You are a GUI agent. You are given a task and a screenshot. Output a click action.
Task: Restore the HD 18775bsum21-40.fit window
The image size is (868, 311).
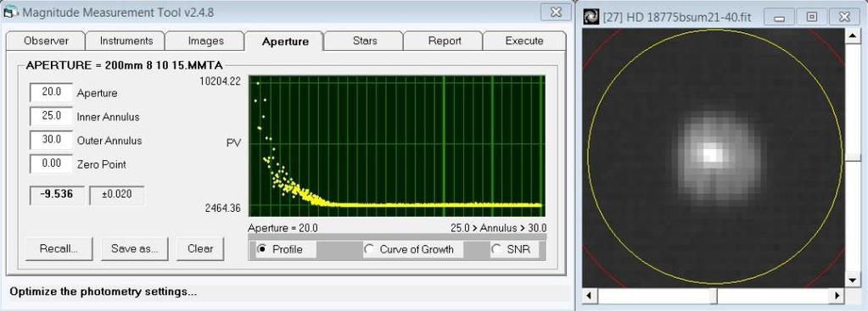tap(811, 17)
